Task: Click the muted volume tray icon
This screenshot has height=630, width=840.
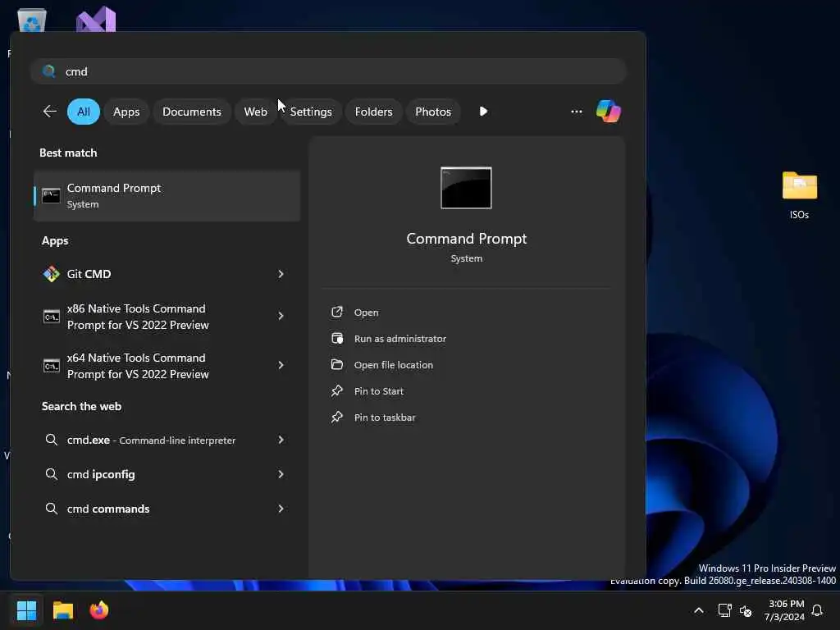Action: tap(746, 610)
